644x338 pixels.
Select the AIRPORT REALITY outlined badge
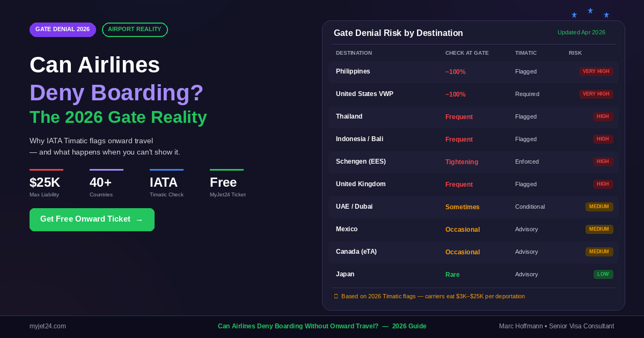135,30
